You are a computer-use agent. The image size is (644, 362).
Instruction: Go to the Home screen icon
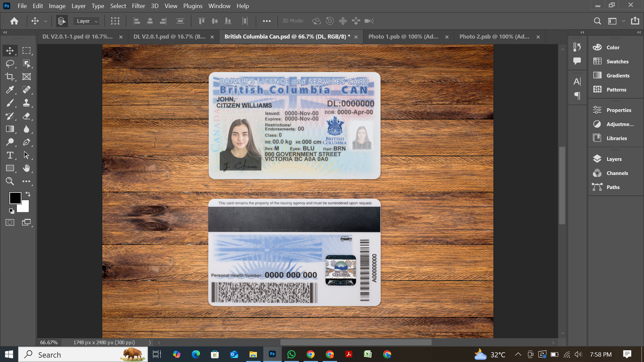coord(14,21)
